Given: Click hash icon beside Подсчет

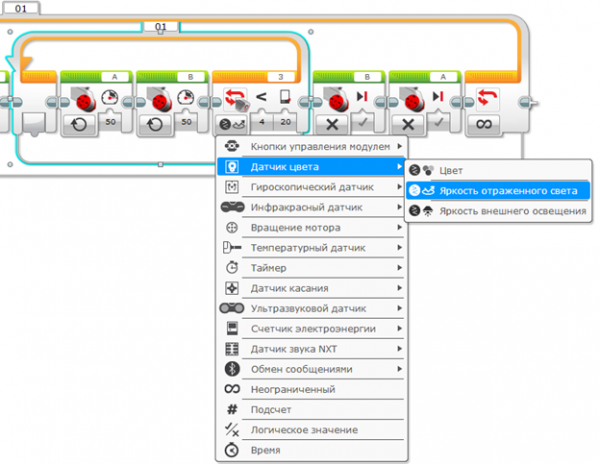Looking at the screenshot, I should tap(232, 410).
